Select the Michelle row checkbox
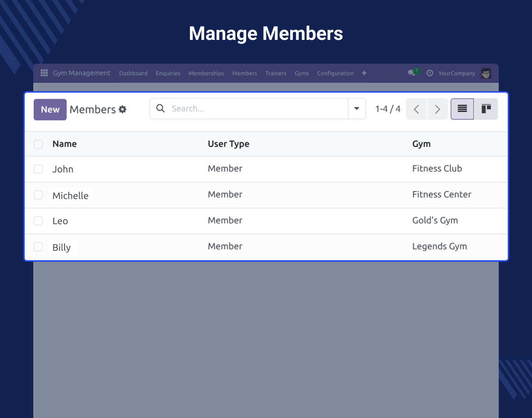The width and height of the screenshot is (532, 418). click(x=38, y=195)
